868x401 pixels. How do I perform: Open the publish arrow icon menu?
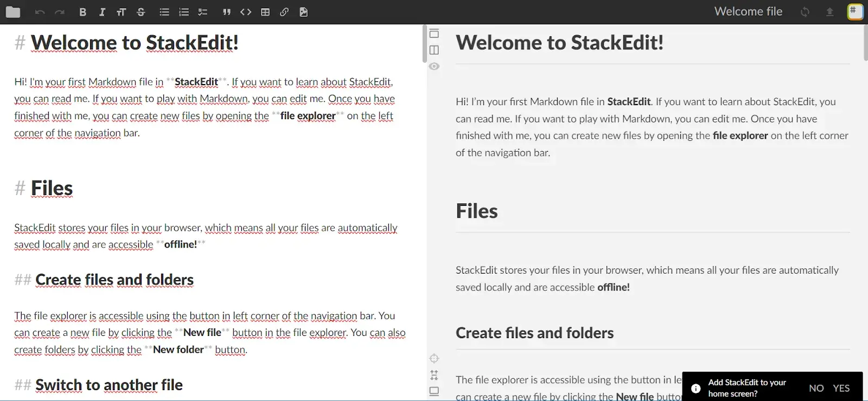[829, 12]
